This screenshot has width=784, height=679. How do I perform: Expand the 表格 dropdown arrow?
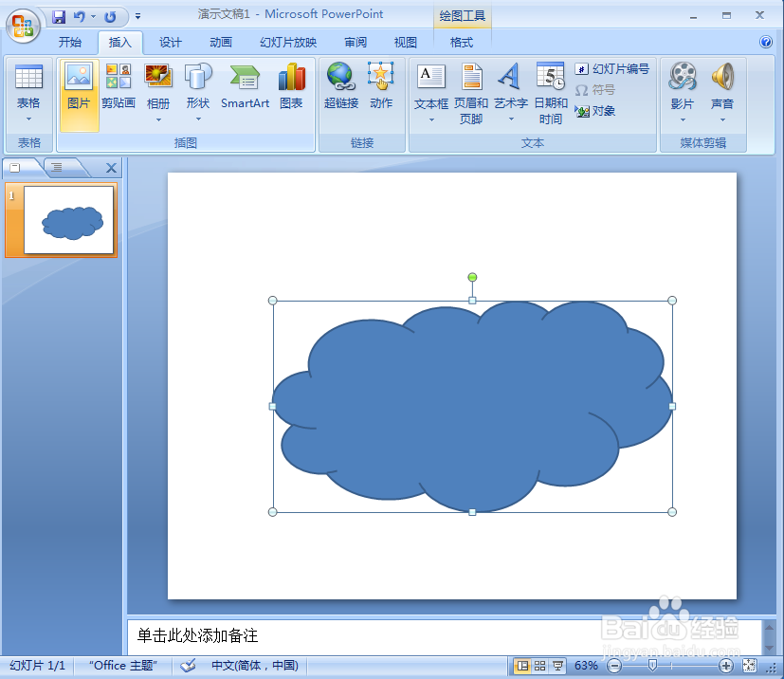click(x=28, y=119)
